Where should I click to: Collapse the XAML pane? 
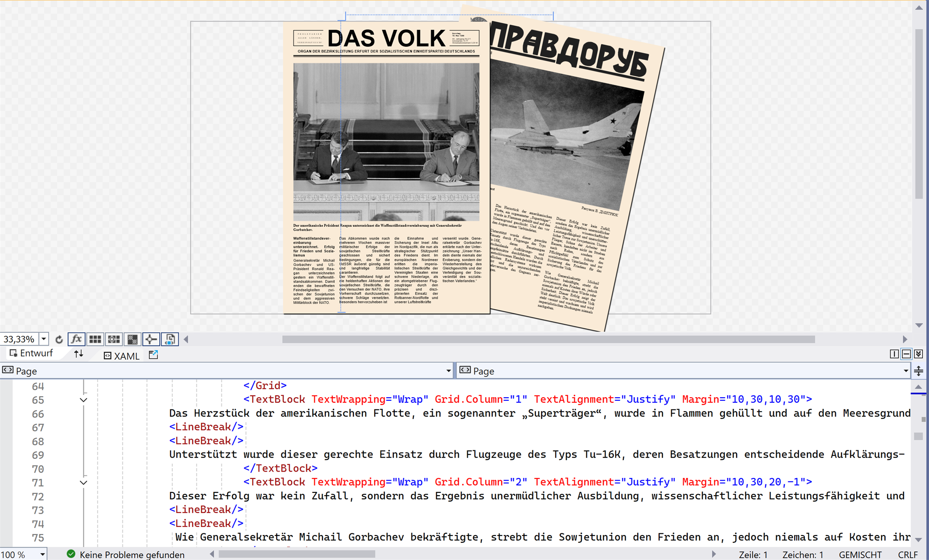pyautogui.click(x=919, y=354)
